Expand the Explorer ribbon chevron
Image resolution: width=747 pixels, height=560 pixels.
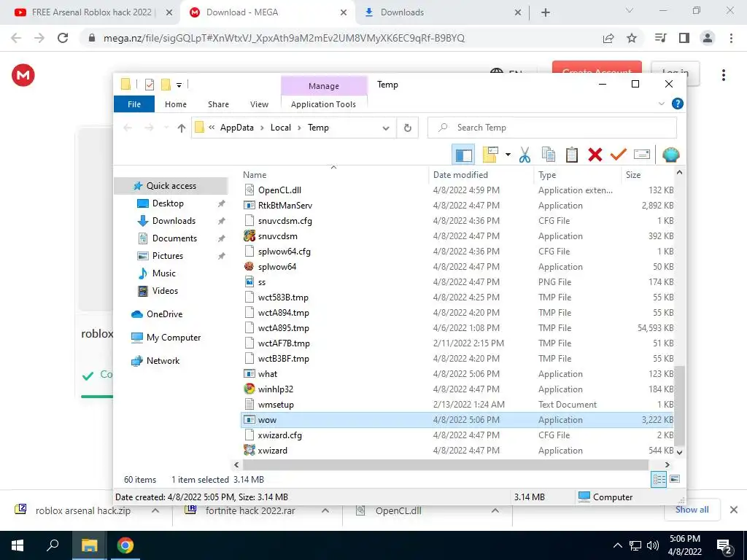[661, 104]
